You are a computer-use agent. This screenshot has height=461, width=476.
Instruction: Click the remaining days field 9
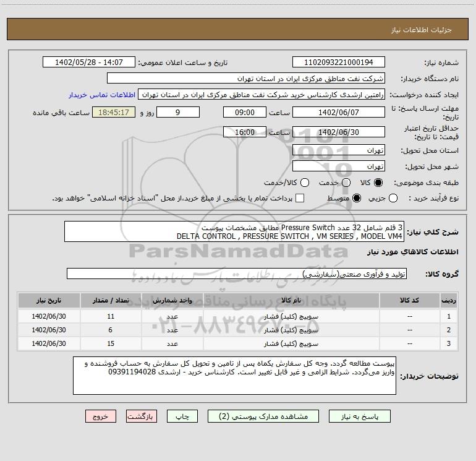[x=178, y=112]
